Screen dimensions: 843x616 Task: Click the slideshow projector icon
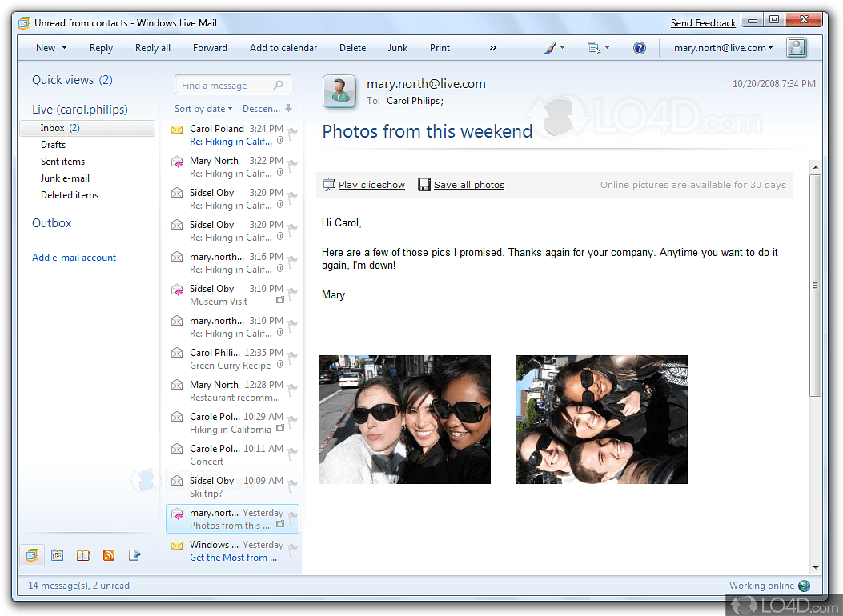point(328,185)
